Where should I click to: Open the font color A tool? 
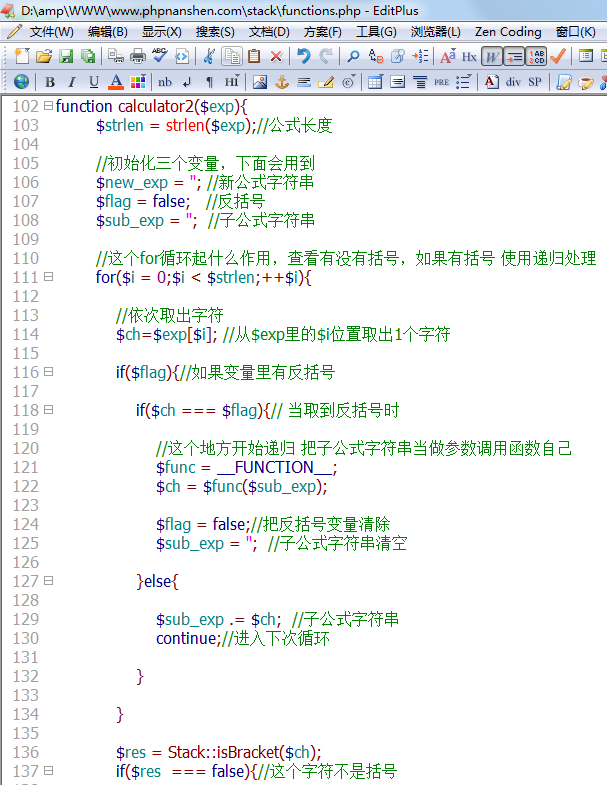116,82
